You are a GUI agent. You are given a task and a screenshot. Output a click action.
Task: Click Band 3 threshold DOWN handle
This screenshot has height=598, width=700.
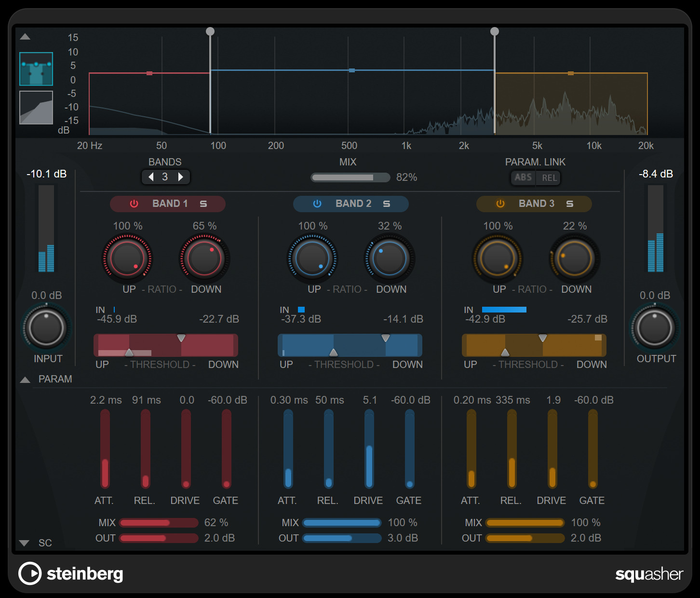pos(543,338)
